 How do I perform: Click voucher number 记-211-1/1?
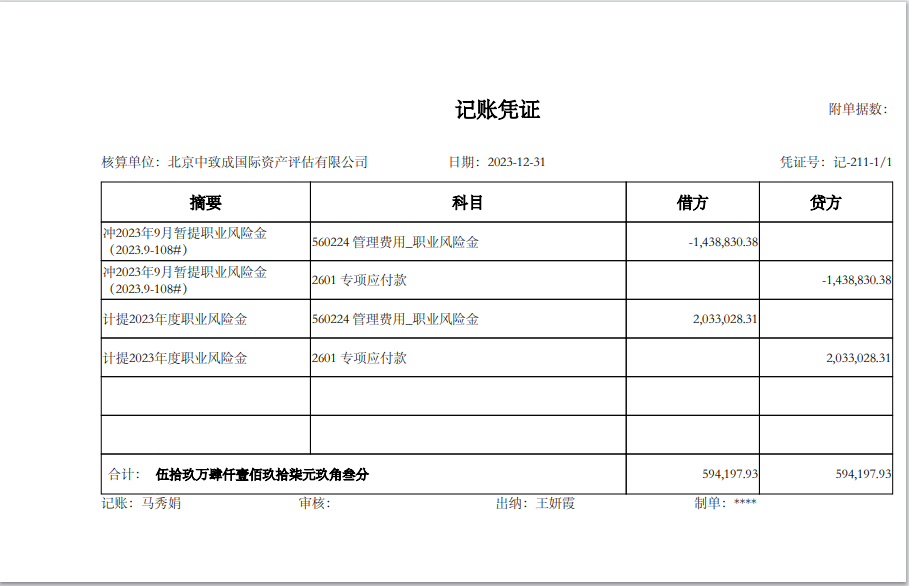pos(862,162)
